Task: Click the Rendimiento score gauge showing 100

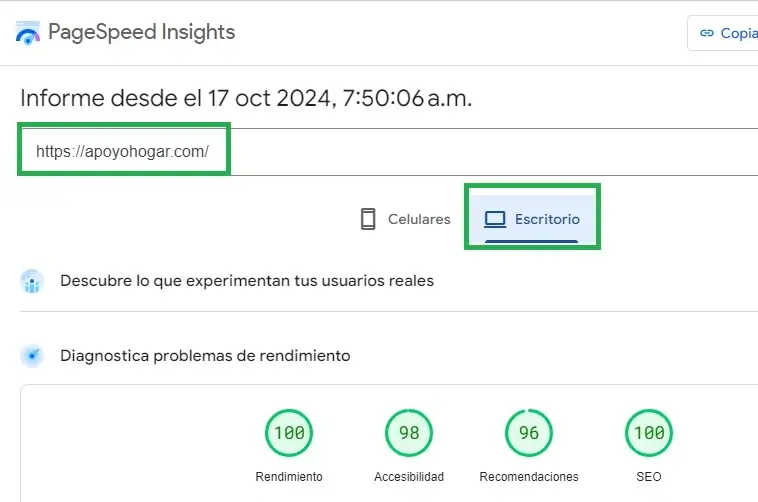Action: 288,433
